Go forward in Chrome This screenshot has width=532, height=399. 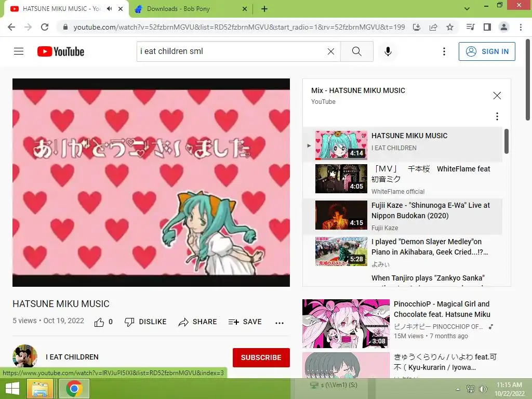pyautogui.click(x=28, y=27)
